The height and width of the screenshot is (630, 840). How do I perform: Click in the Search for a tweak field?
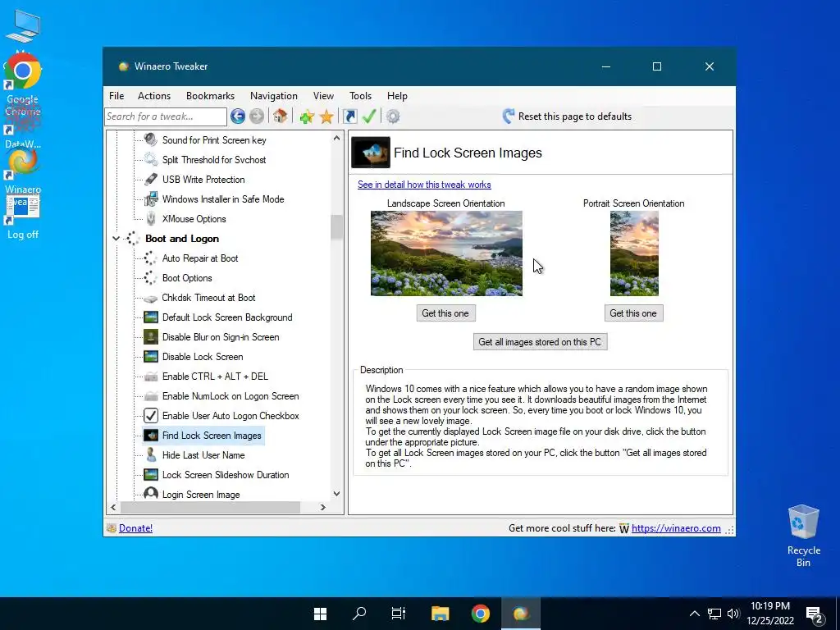166,116
